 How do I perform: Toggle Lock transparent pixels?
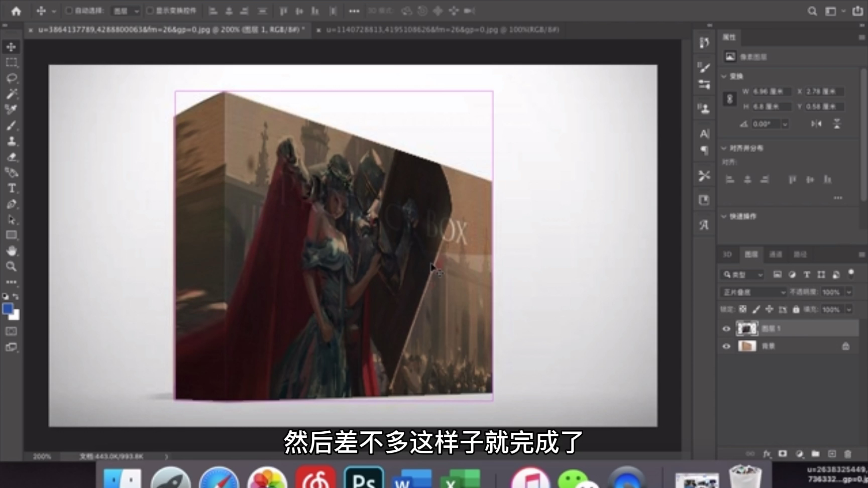point(743,309)
